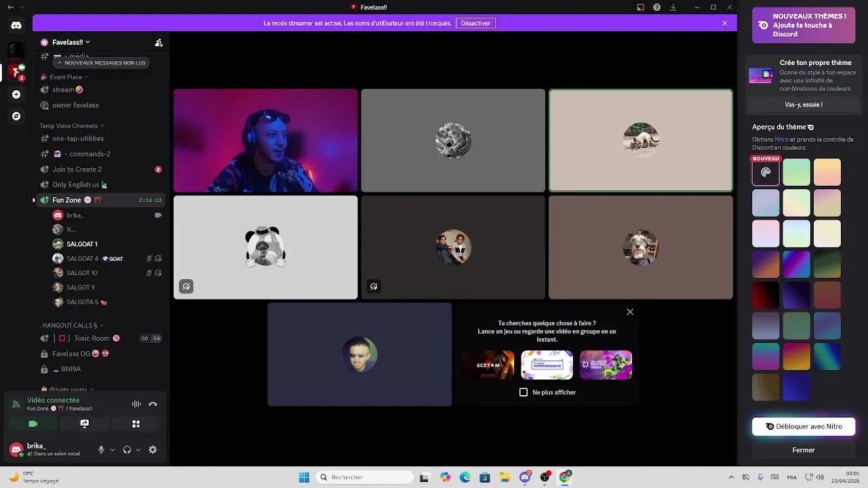The width and height of the screenshot is (868, 488).
Task: Open File Explorer folder in taskbar
Action: (505, 477)
